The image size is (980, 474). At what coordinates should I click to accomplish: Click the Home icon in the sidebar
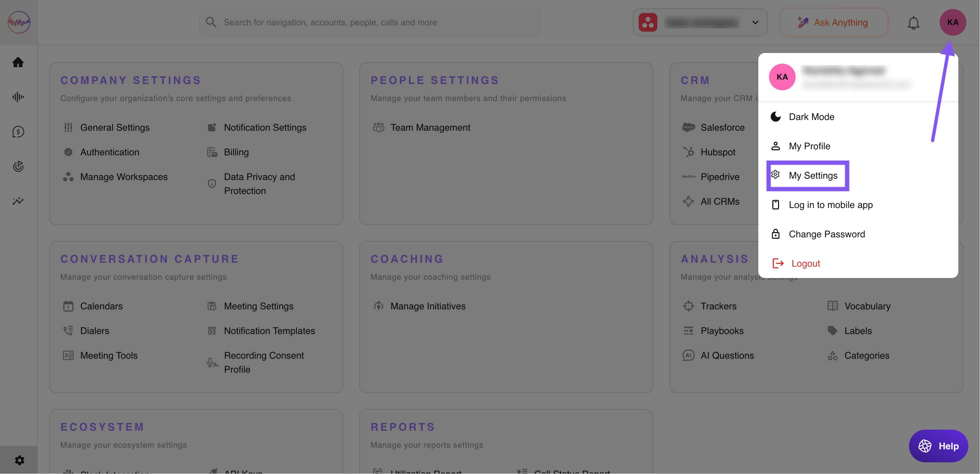tap(18, 62)
